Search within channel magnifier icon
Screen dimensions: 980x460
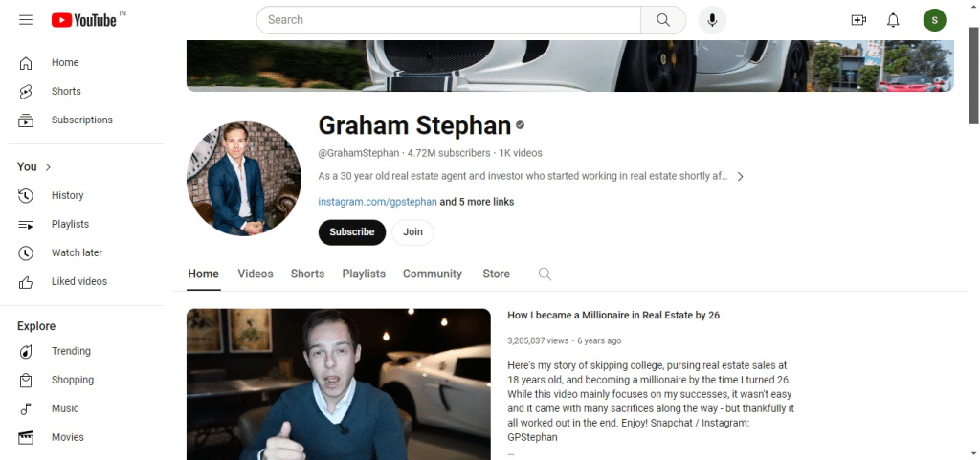(x=545, y=274)
